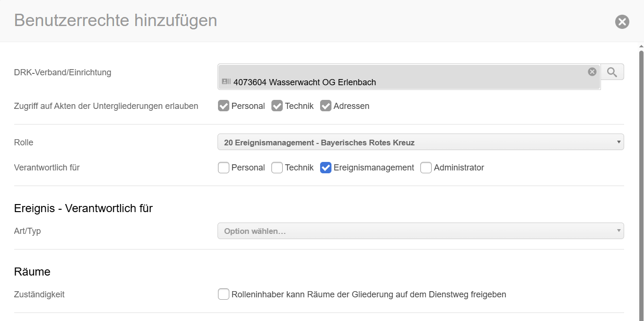This screenshot has height=321, width=644.
Task: Tick the Administrator checkbox
Action: (426, 168)
